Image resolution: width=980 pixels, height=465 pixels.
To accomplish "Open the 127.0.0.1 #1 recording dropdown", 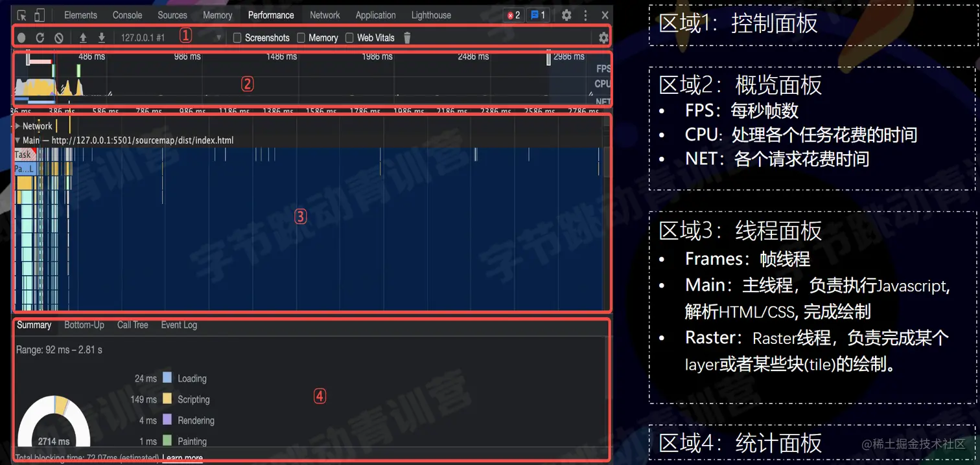I will pos(171,38).
